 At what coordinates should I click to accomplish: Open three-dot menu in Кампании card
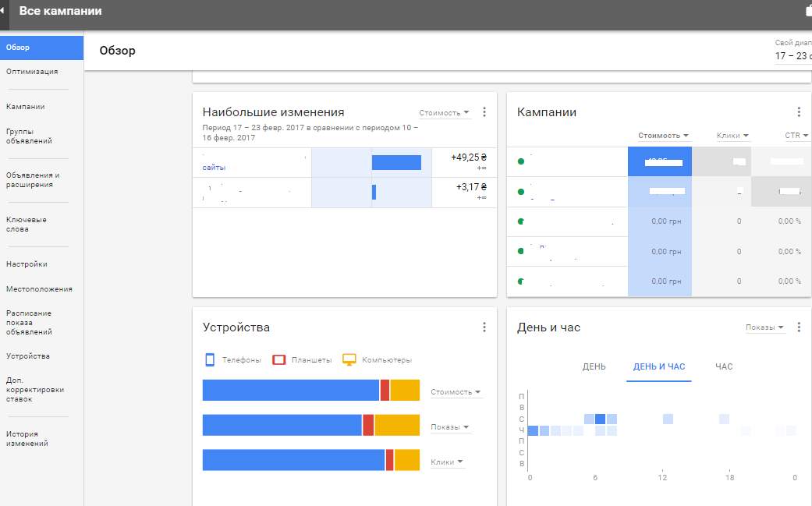click(799, 112)
